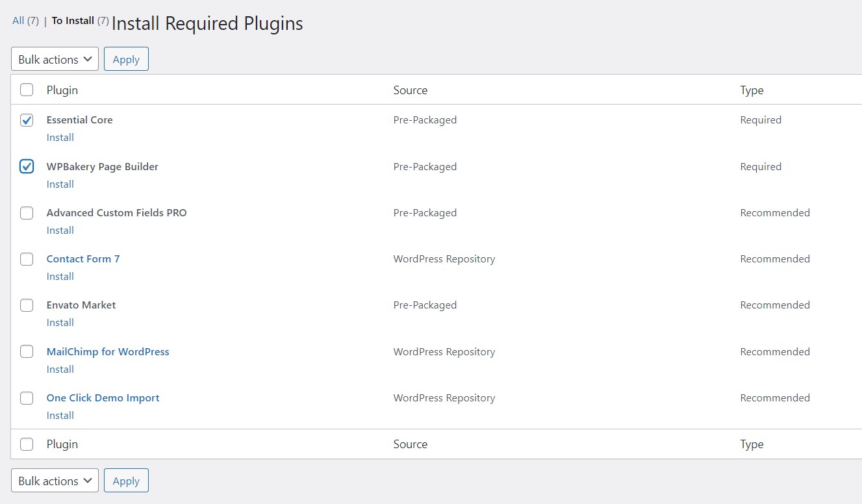This screenshot has height=504, width=862.
Task: Uncheck the Essential Core plugin checkbox
Action: click(27, 120)
